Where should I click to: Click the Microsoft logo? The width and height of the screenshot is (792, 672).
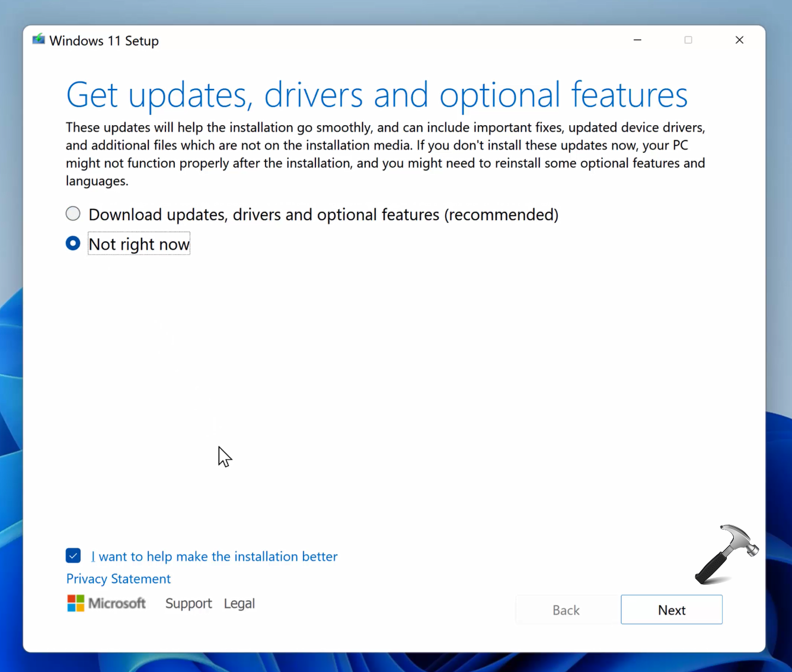tap(107, 603)
